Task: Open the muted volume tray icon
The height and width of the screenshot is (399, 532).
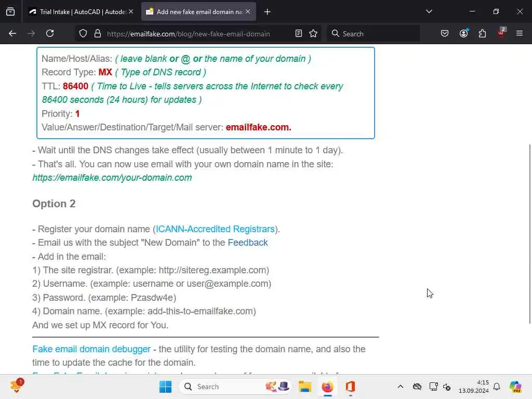Action: [x=447, y=387]
